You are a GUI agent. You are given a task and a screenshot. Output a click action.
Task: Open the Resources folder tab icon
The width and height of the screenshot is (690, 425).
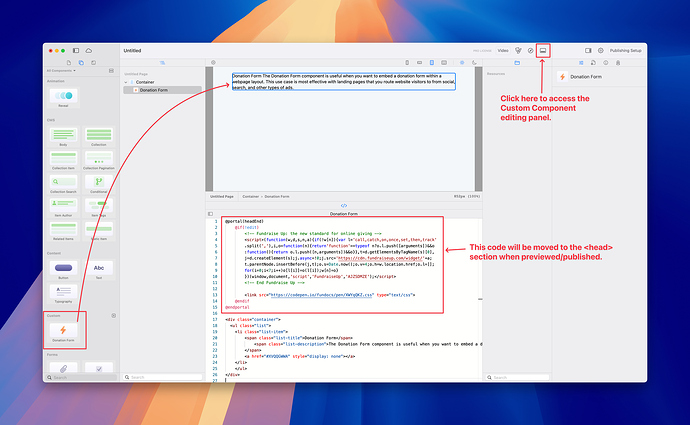[x=517, y=63]
